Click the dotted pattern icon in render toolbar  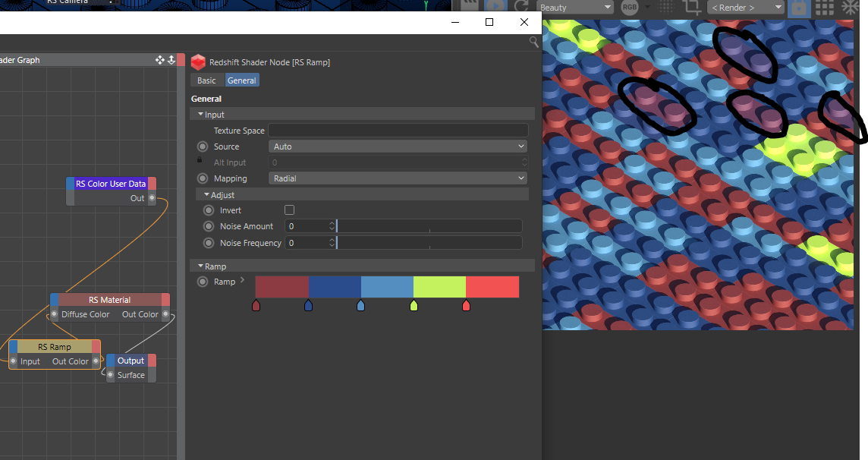pyautogui.click(x=666, y=7)
